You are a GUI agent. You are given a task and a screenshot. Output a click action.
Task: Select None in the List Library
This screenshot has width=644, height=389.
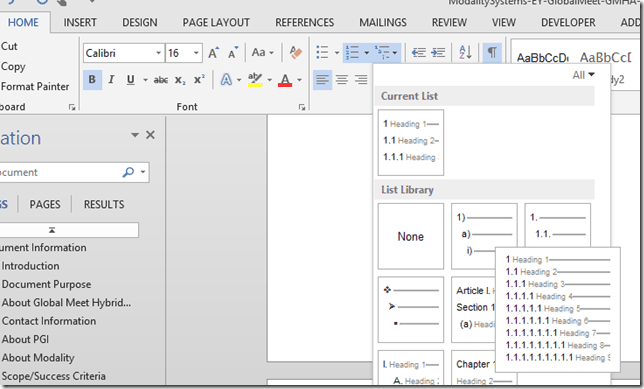point(411,236)
